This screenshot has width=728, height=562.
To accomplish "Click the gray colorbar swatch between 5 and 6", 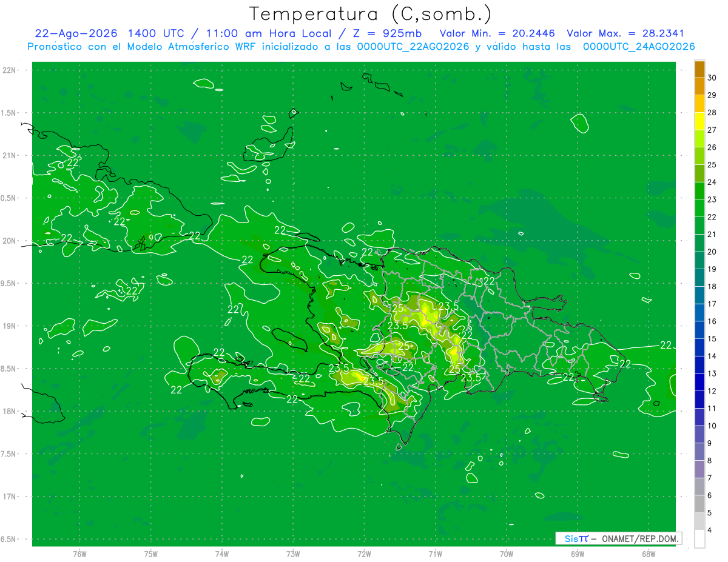I will pos(699,504).
